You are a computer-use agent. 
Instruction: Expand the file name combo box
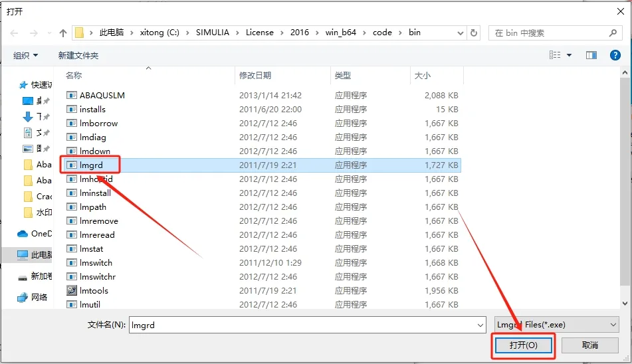pyautogui.click(x=480, y=325)
